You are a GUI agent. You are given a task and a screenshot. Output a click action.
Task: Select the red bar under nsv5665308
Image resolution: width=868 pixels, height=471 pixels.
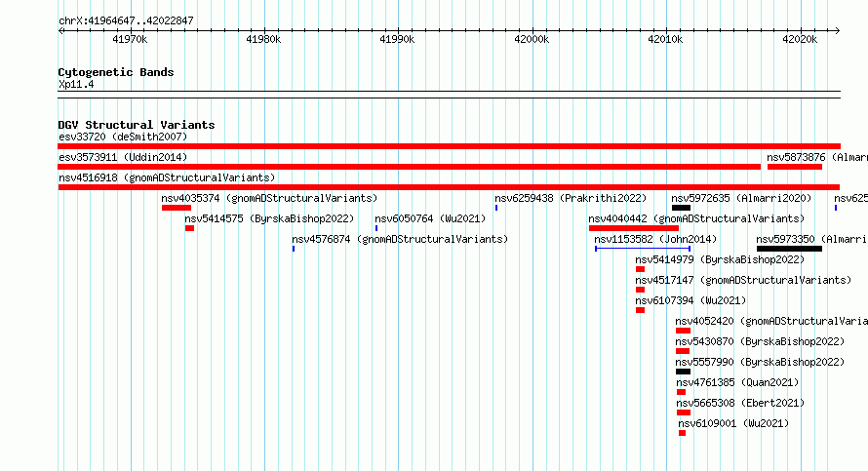[684, 412]
